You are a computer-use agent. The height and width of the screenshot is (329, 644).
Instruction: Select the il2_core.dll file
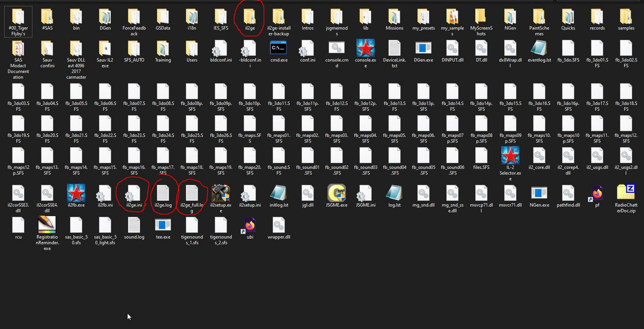coord(539,159)
